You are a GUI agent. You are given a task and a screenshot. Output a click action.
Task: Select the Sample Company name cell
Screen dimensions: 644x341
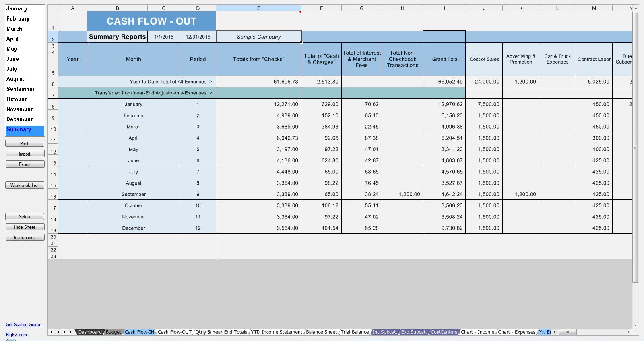pos(259,37)
